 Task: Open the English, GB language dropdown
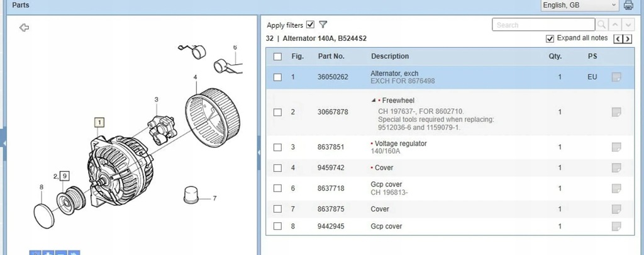[579, 5]
